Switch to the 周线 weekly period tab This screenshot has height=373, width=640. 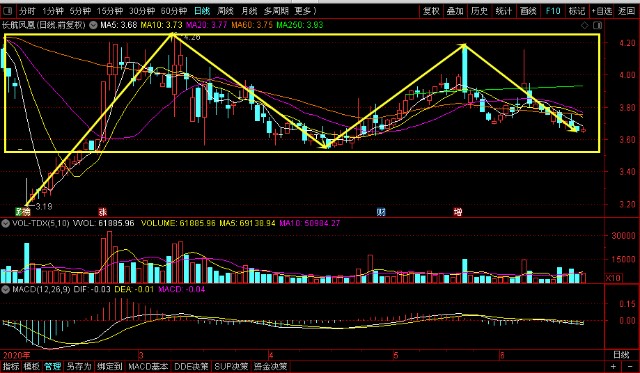coord(225,11)
